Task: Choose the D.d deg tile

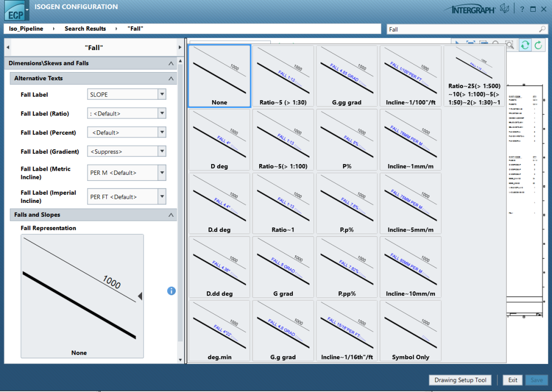Action: (219, 203)
